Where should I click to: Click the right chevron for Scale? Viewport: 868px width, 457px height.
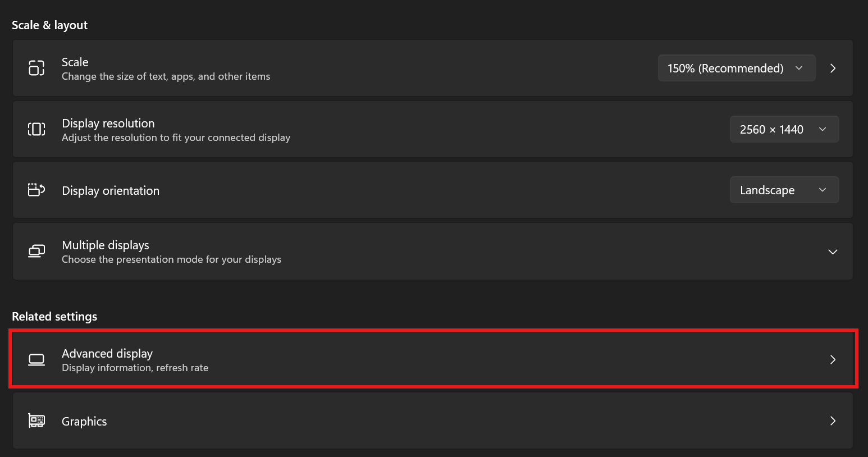[x=833, y=68]
